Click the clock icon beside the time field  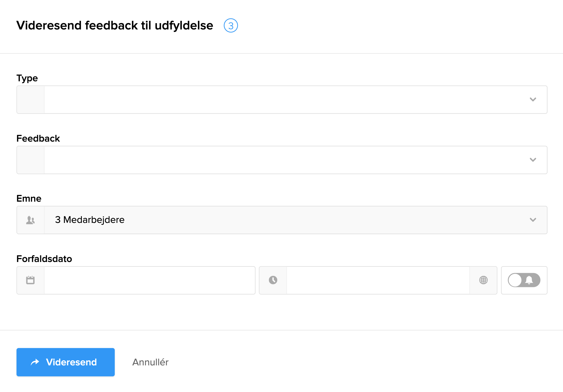pos(273,280)
